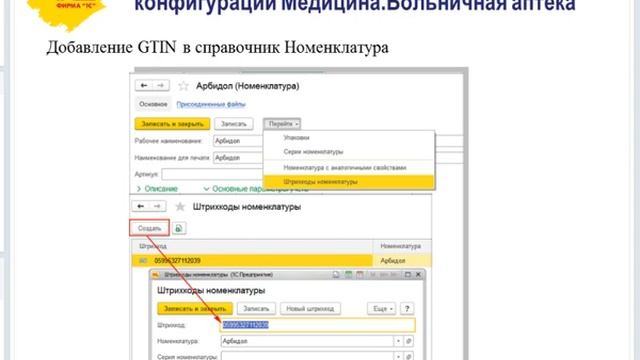Screen dimensions: 640x360
Task: Click the Арбидол cell in the barcode list
Action: pos(402,261)
